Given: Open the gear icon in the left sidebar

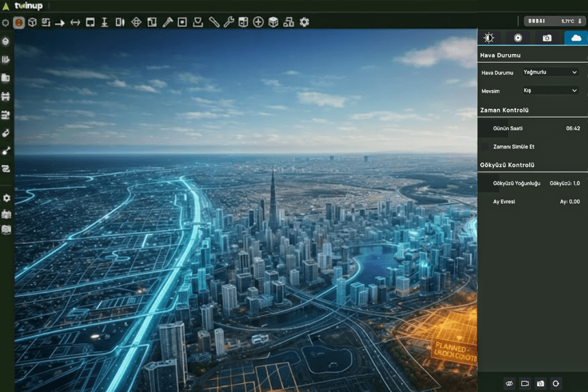Looking at the screenshot, I should (x=6, y=198).
